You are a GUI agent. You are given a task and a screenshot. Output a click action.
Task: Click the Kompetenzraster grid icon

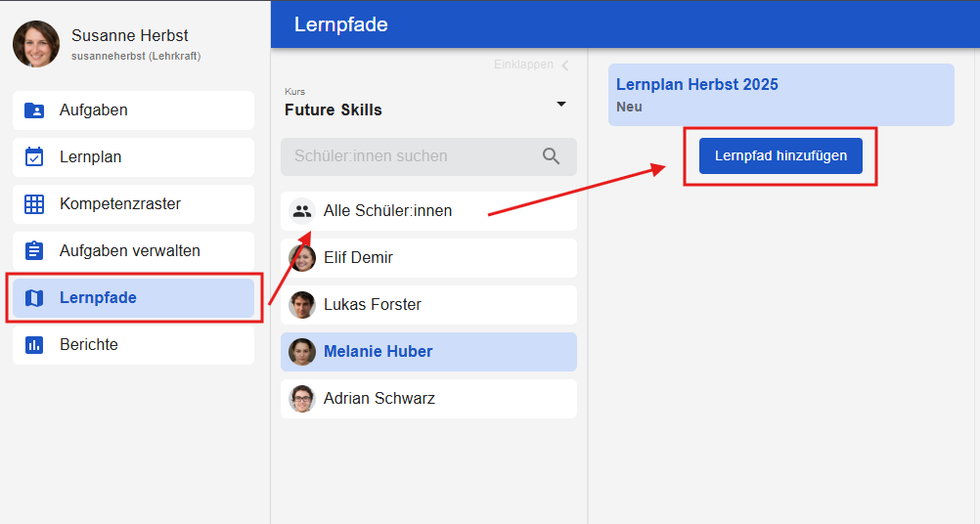(x=34, y=204)
